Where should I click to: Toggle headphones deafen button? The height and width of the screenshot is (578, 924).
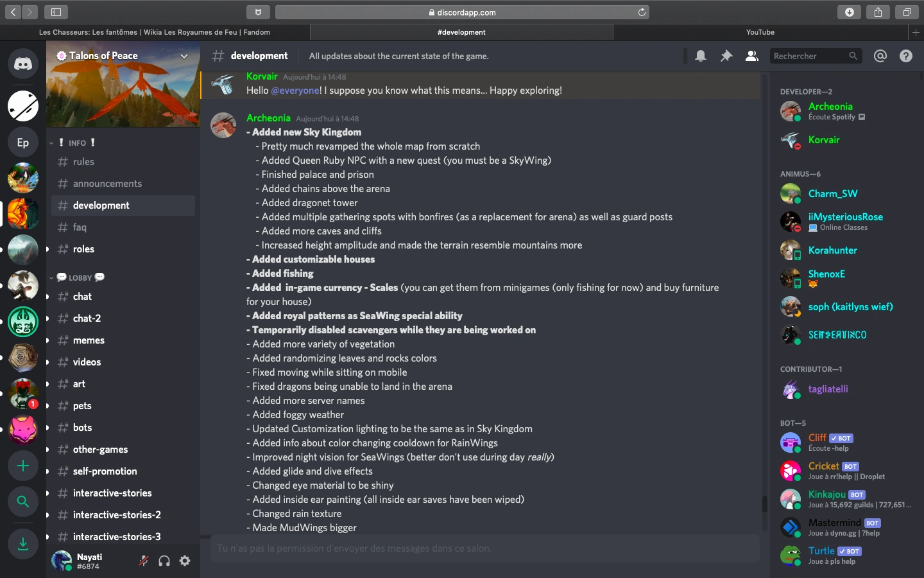coord(164,561)
